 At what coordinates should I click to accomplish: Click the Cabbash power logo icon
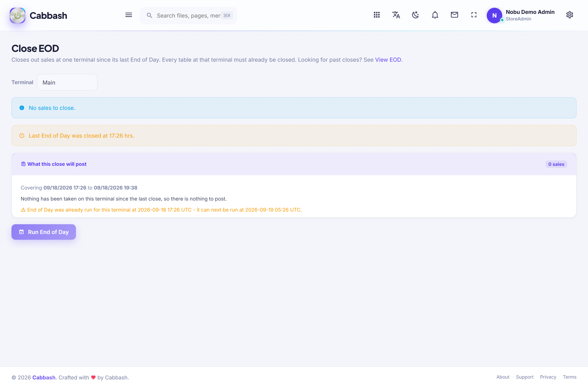coord(17,15)
